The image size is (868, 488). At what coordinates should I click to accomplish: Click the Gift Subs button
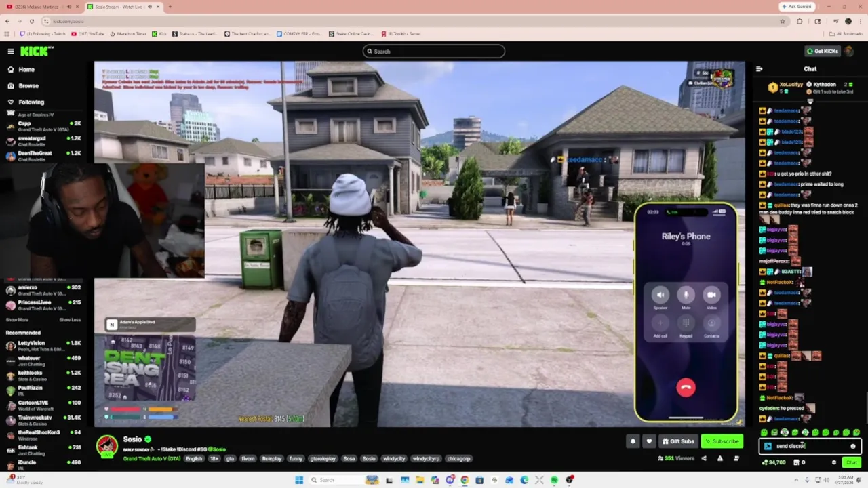coord(678,441)
